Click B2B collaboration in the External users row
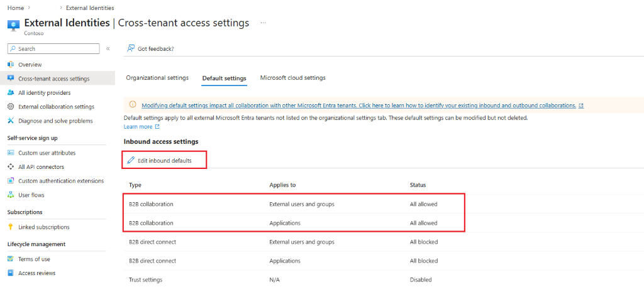This screenshot has width=644, height=287. [151, 204]
